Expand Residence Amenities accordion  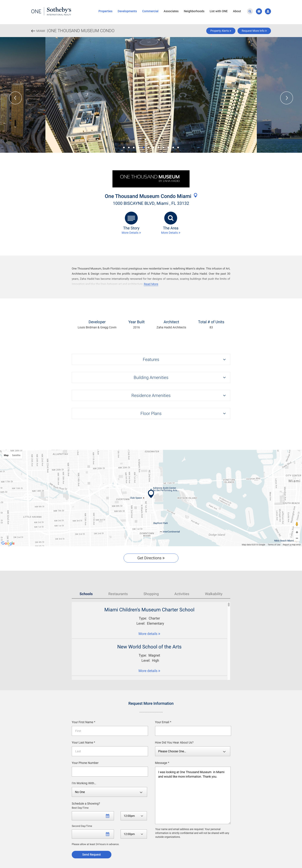151,396
